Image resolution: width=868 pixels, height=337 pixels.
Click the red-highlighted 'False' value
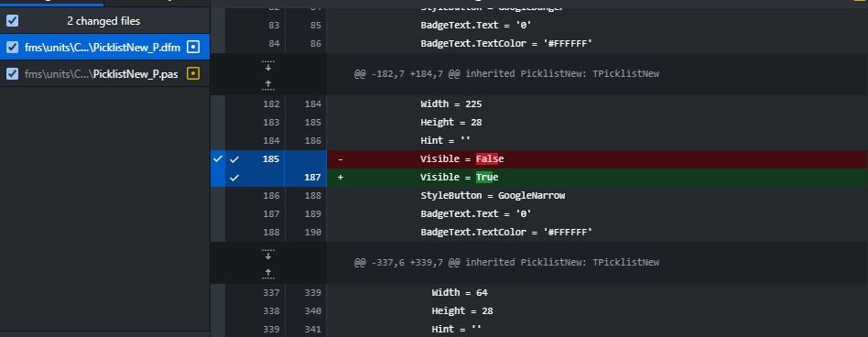490,159
